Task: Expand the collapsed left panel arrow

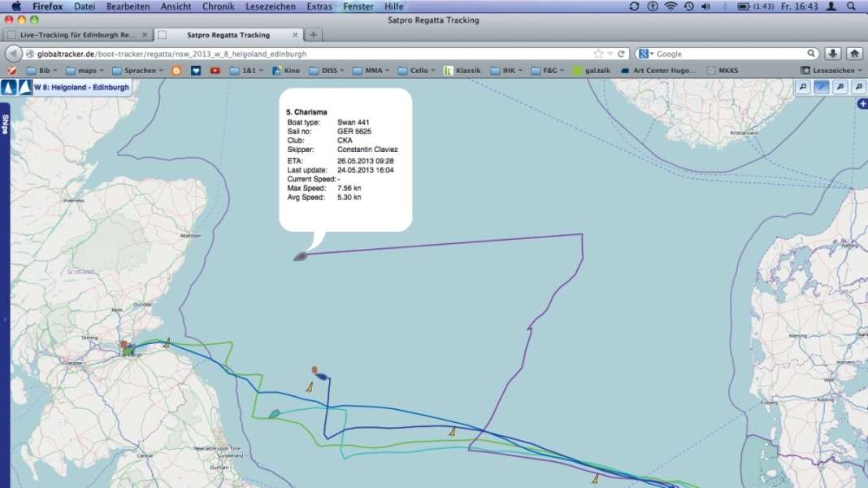Action: [x=4, y=320]
